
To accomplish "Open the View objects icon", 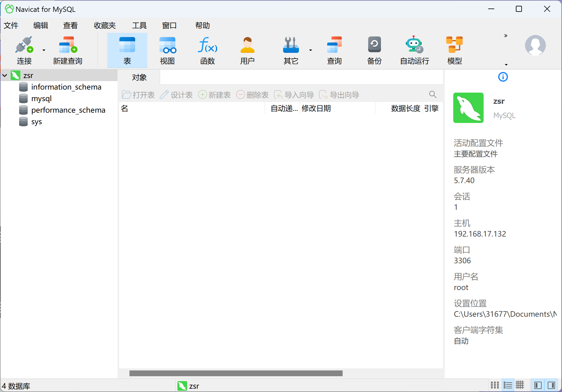I will 167,45.
